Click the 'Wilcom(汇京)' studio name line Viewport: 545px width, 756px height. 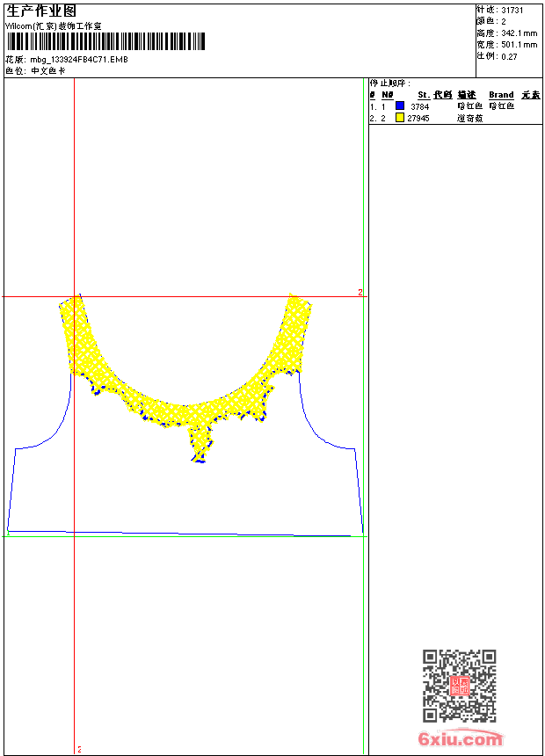tap(54, 26)
